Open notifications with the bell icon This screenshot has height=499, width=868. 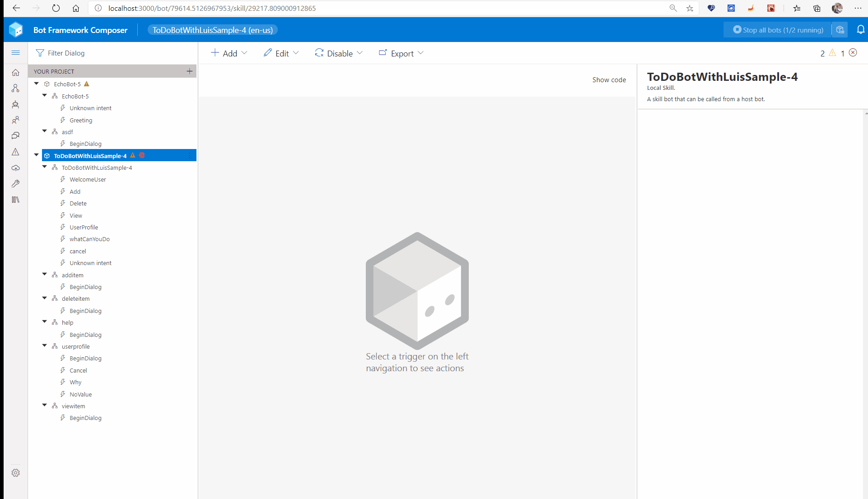coord(861,29)
